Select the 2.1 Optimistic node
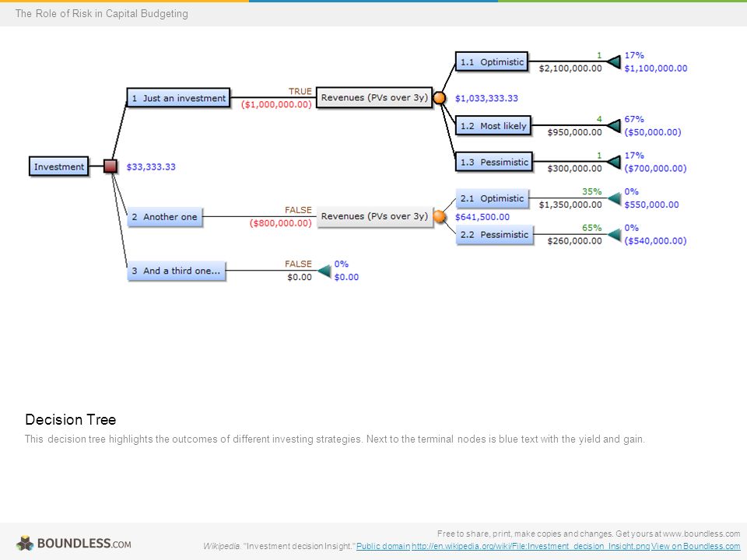747x560 pixels. (x=492, y=198)
